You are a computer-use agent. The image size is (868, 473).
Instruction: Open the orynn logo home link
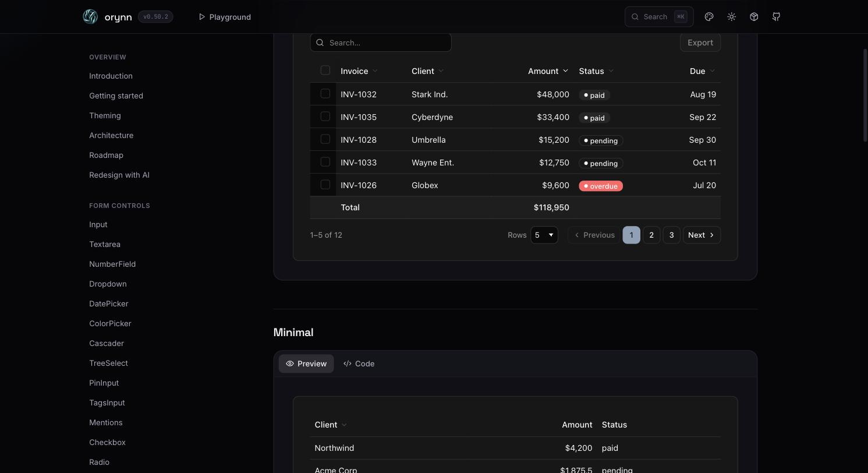[107, 17]
